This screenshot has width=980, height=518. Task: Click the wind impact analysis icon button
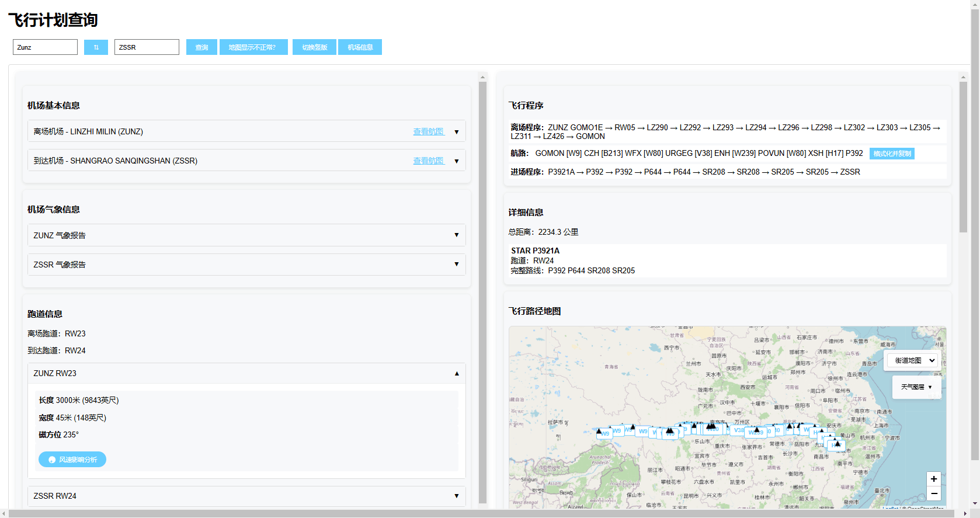point(72,460)
